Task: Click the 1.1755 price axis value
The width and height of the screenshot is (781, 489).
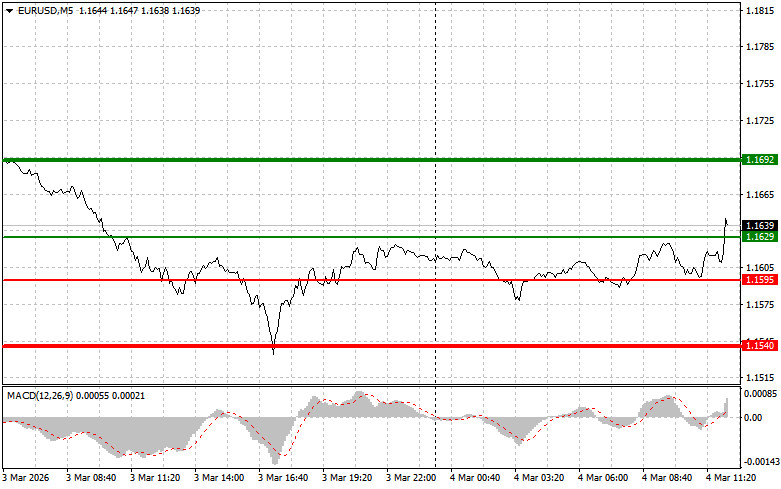Action: pos(760,84)
